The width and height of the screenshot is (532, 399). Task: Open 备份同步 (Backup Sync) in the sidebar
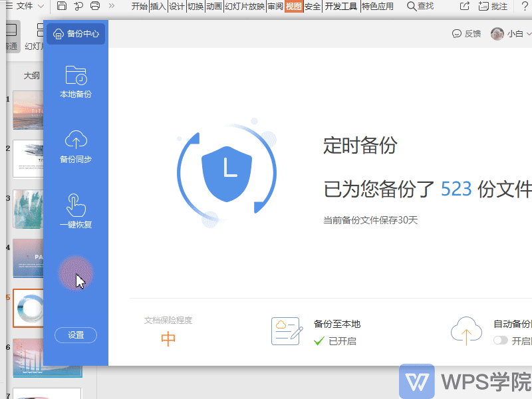pyautogui.click(x=75, y=146)
